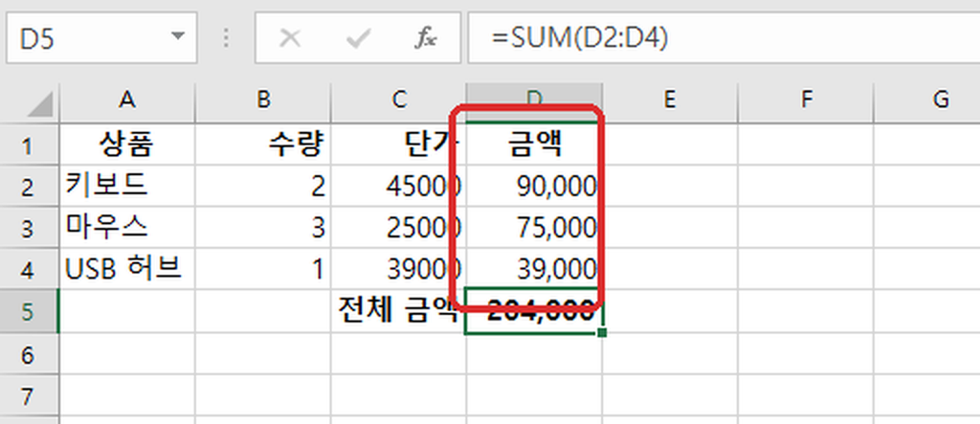Click amount cell 90,000
980x424 pixels.
[534, 187]
